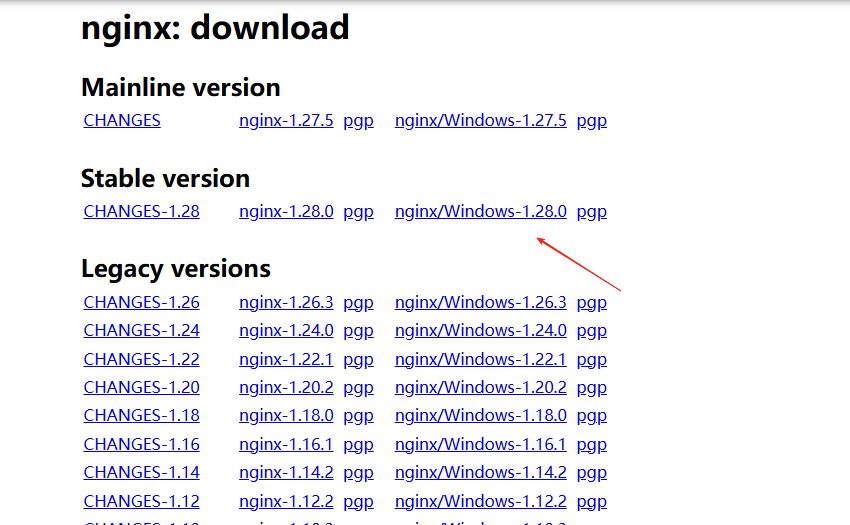Open pgp signature next to nginx-1.16.1
The image size is (850, 525).
click(358, 445)
